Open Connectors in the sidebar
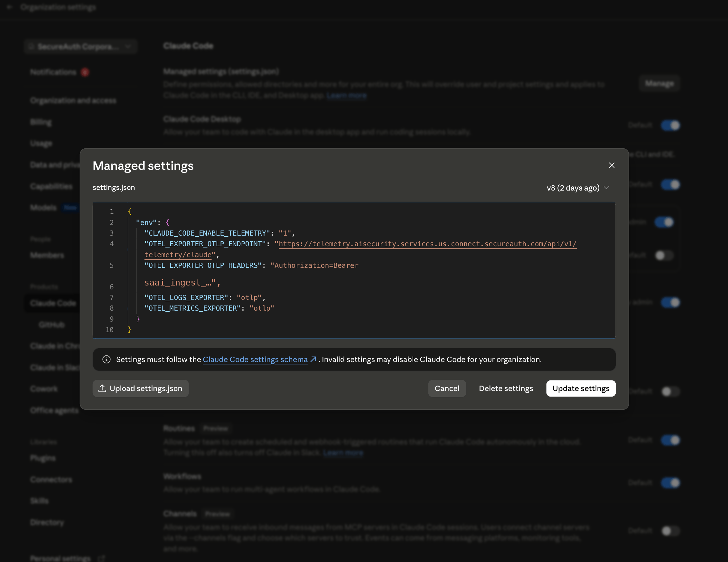The width and height of the screenshot is (728, 562). pyautogui.click(x=51, y=480)
